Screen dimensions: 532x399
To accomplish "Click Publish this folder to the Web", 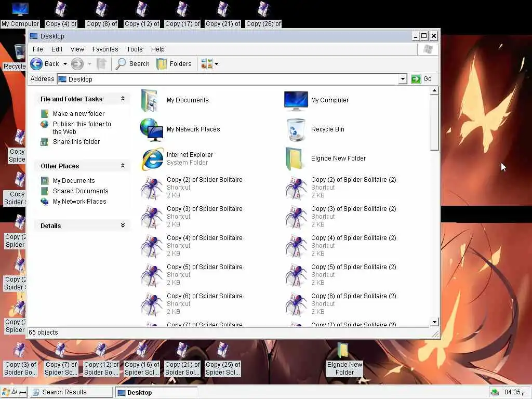I will [82, 128].
